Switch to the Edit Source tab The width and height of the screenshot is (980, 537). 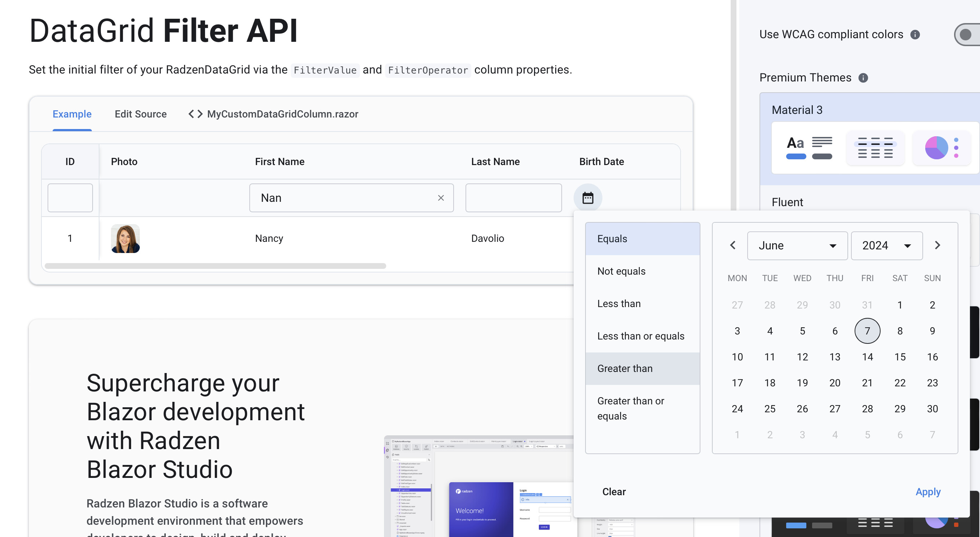[141, 114]
